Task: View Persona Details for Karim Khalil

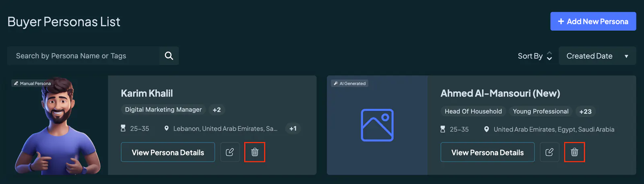Action: tap(168, 152)
